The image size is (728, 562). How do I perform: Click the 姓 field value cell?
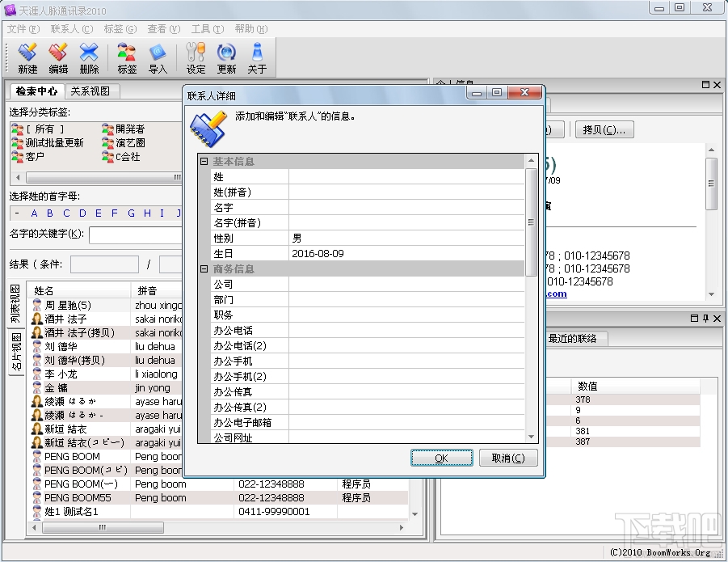click(x=406, y=176)
